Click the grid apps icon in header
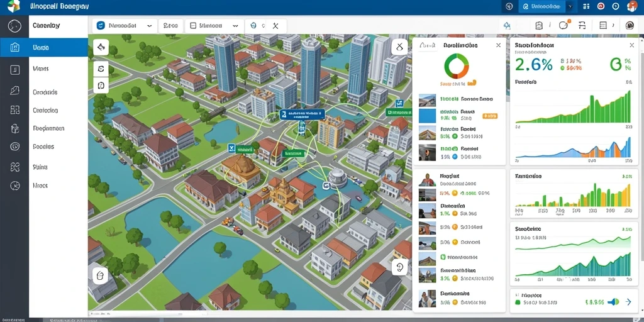 587,6
